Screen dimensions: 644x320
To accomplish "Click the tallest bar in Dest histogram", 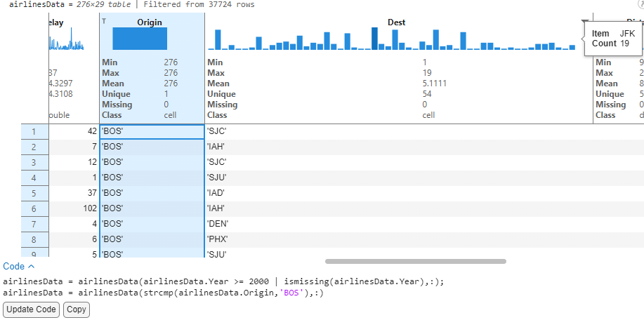I will coord(374,39).
